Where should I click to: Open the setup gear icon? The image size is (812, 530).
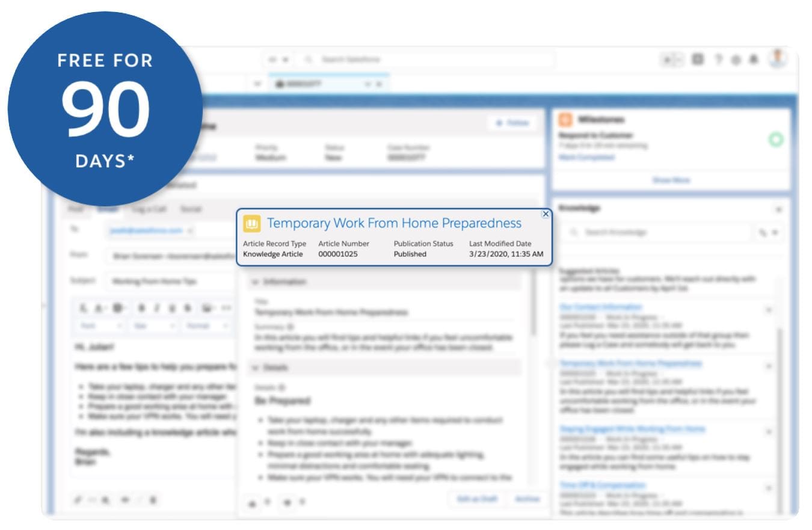coord(736,60)
